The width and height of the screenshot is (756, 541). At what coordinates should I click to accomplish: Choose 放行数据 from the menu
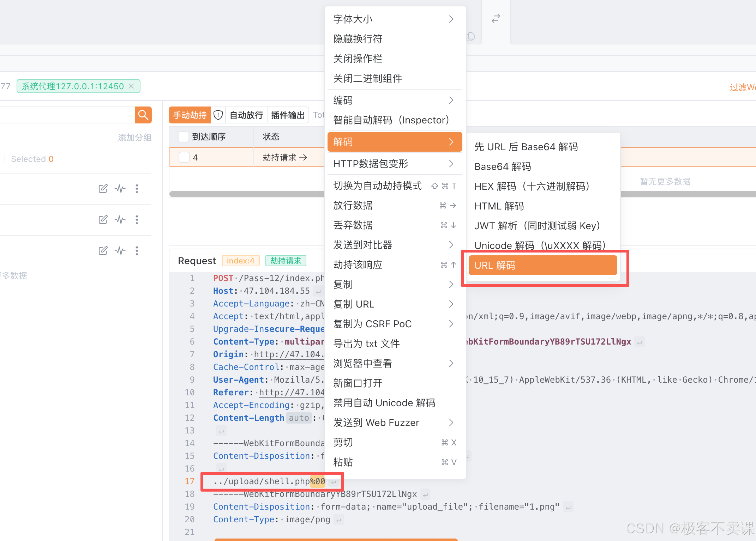coord(395,205)
